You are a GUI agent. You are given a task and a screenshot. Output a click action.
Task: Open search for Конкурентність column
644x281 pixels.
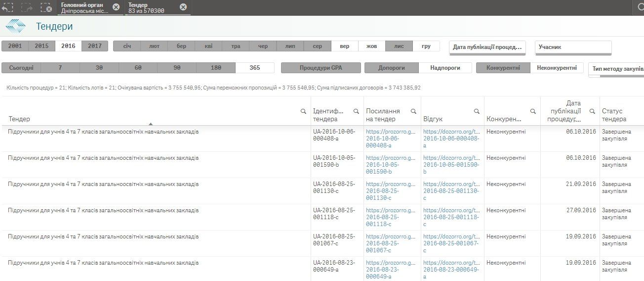coord(533,112)
